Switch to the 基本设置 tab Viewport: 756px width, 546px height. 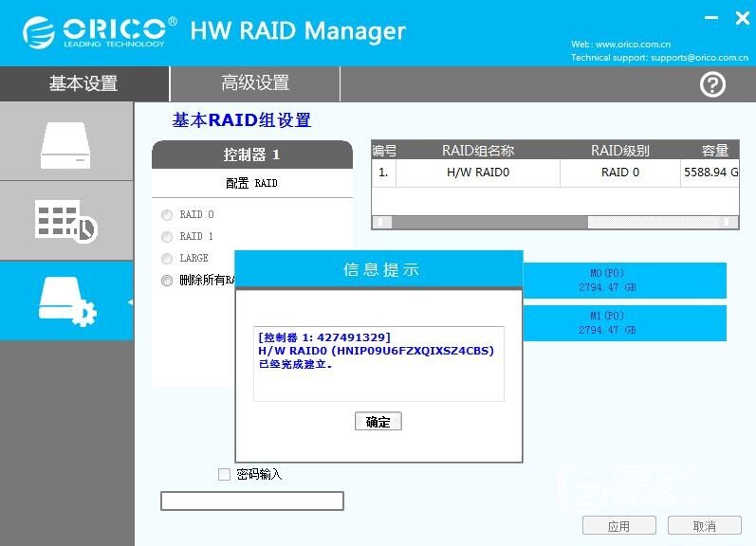click(83, 83)
